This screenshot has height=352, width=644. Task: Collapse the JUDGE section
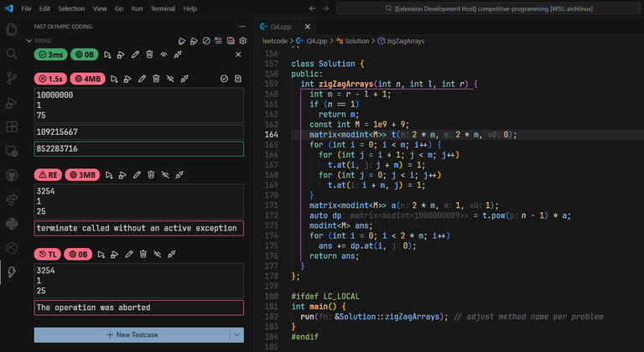[29, 41]
